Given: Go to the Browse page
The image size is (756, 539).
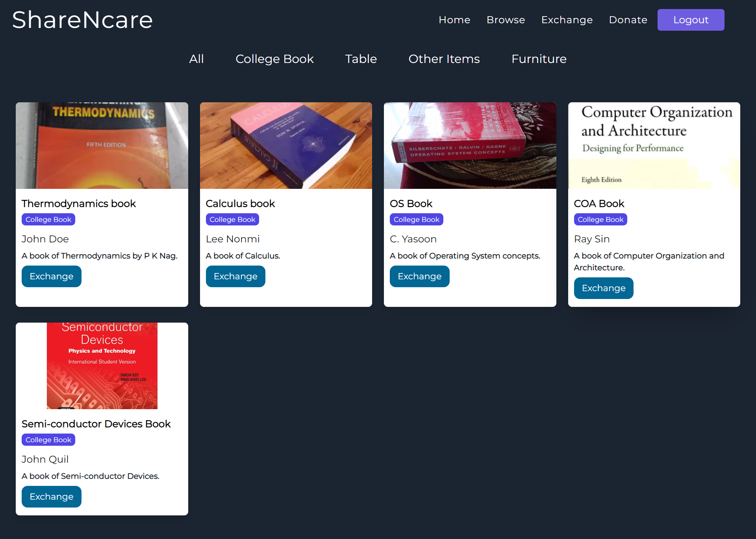Looking at the screenshot, I should click(506, 20).
